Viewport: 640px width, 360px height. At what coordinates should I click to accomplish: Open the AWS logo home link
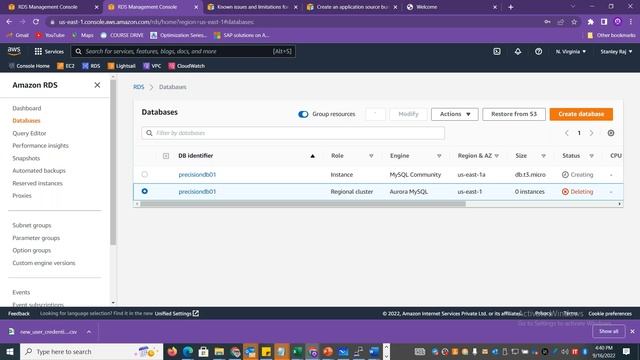pos(14,51)
